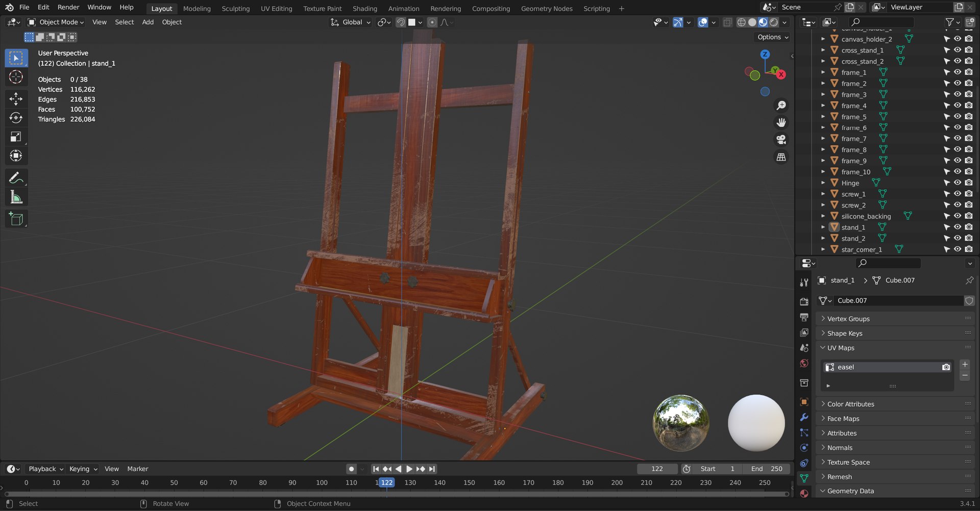Click the Marker menu in timeline
The image size is (980, 511).
click(x=138, y=469)
